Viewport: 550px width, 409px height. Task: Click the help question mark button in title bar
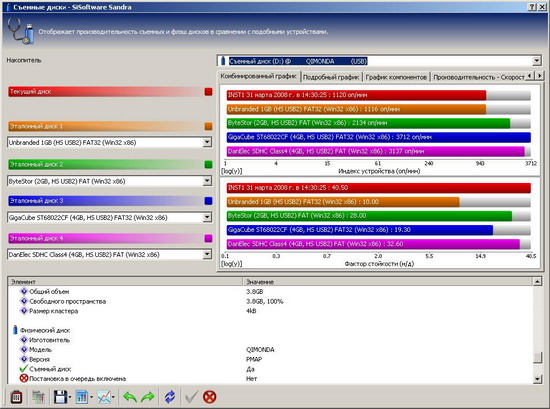click(532, 7)
